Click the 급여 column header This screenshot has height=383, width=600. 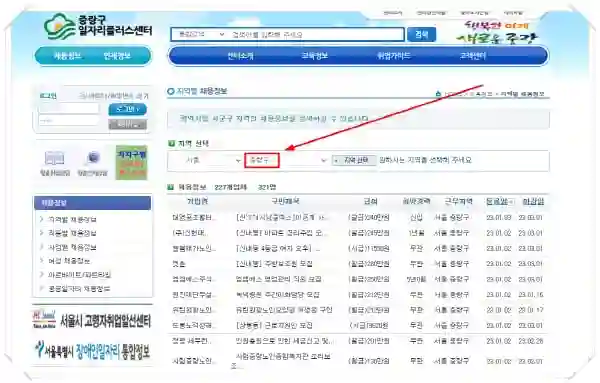370,201
